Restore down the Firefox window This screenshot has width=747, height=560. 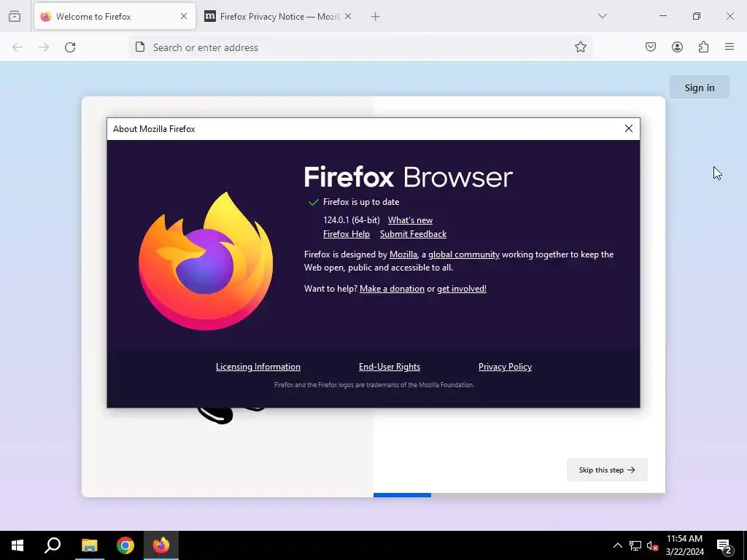697,16
